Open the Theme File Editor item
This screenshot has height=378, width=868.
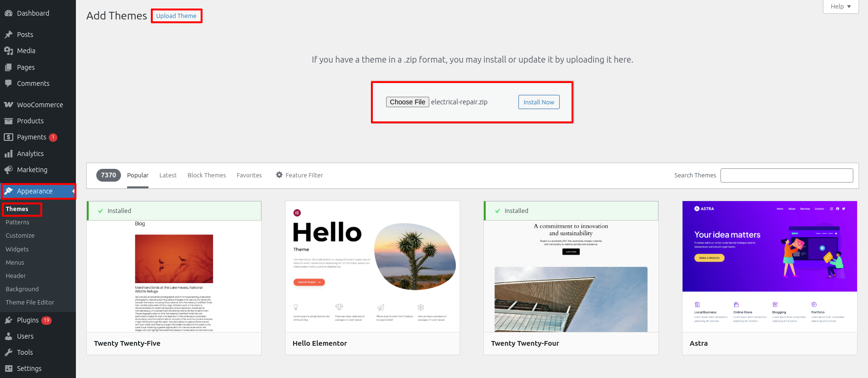tap(30, 302)
